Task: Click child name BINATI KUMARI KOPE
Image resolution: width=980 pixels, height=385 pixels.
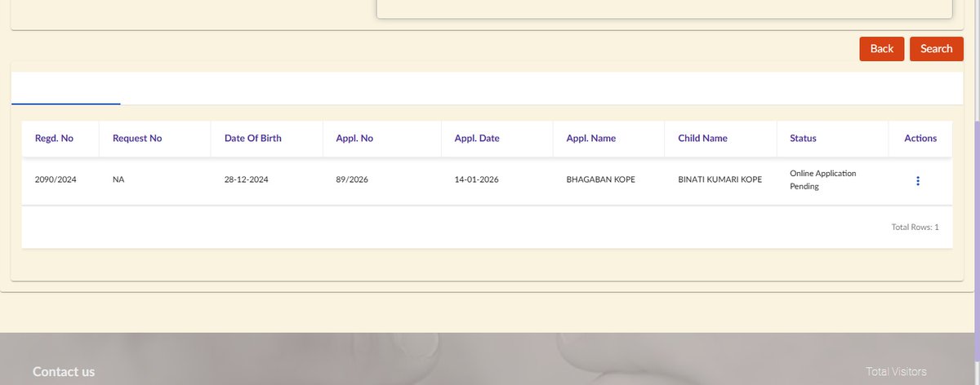Action: tap(719, 180)
